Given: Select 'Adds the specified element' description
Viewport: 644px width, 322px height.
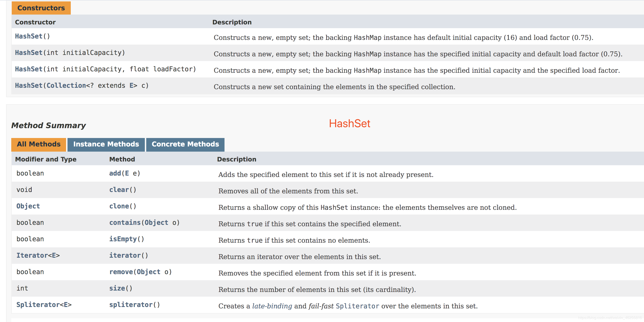Looking at the screenshot, I should [x=326, y=175].
